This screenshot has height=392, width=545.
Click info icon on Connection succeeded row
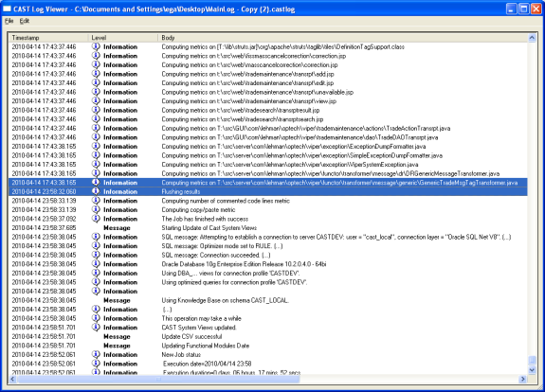(96, 255)
